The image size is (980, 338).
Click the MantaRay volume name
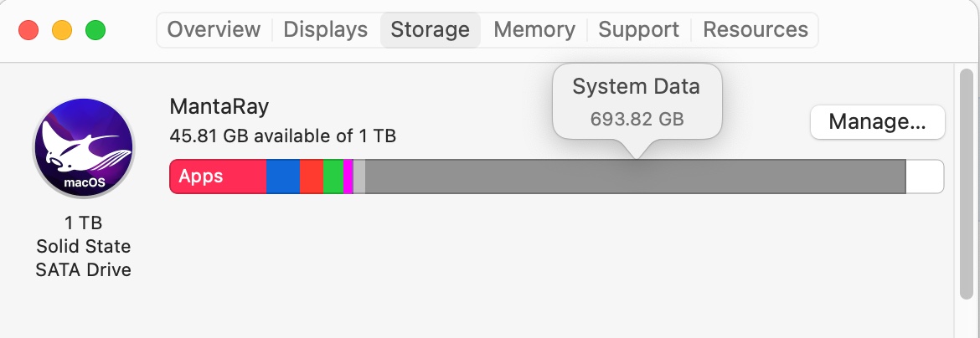219,106
